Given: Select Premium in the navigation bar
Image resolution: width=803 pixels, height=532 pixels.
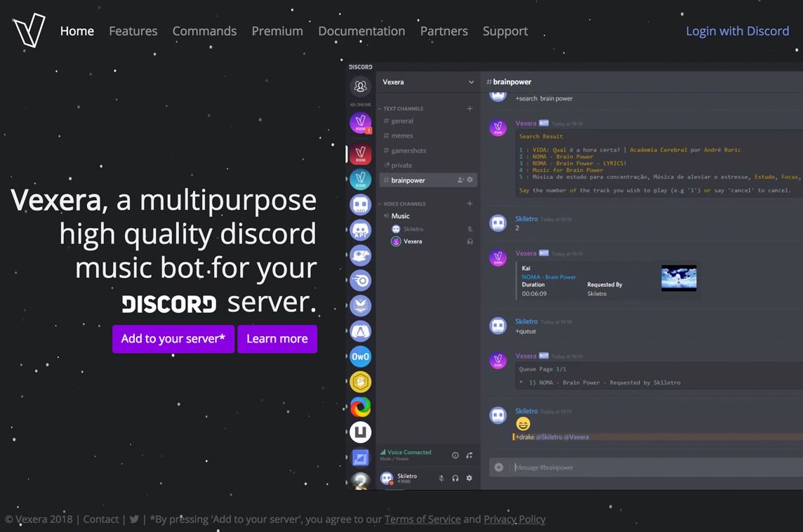Looking at the screenshot, I should (x=277, y=31).
